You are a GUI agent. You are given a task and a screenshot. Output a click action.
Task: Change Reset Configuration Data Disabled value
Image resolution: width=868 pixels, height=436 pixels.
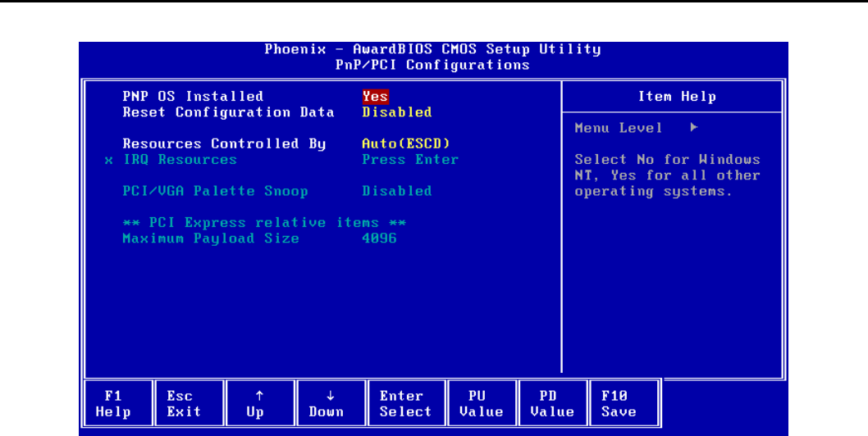[x=397, y=112]
